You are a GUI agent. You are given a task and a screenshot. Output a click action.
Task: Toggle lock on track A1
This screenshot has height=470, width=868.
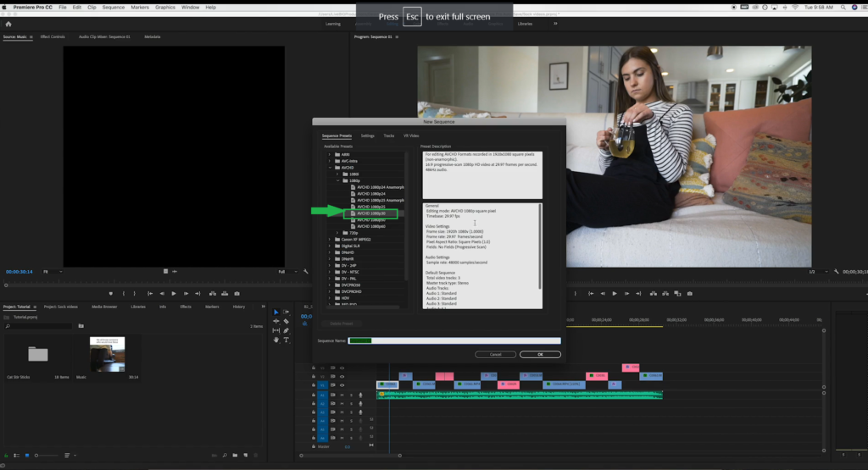pos(314,395)
